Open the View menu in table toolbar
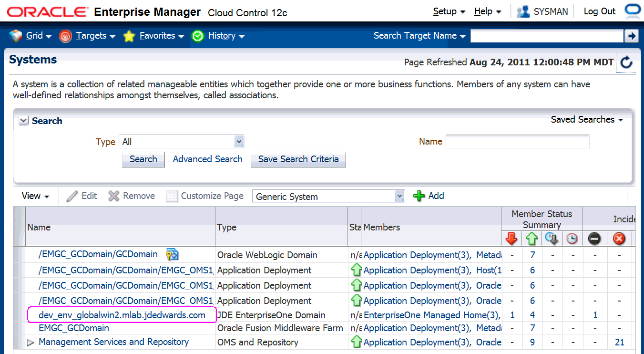Screen dimensions: 644x354 click(x=35, y=196)
